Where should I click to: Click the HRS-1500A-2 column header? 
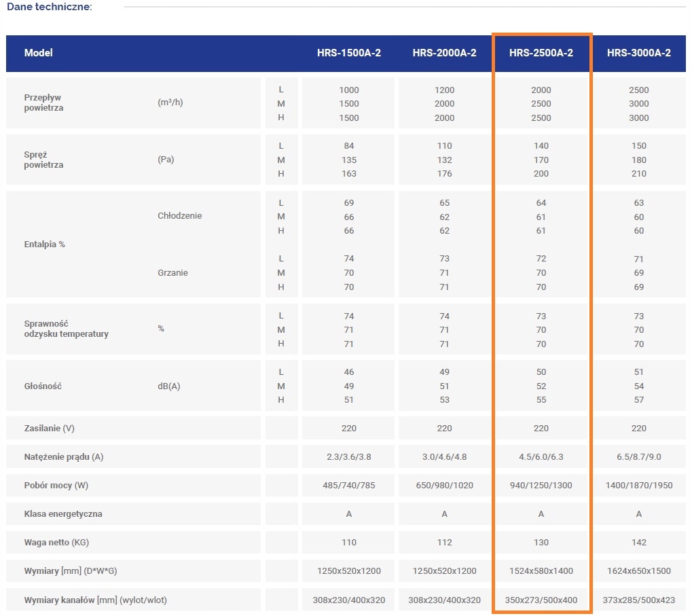tap(348, 53)
